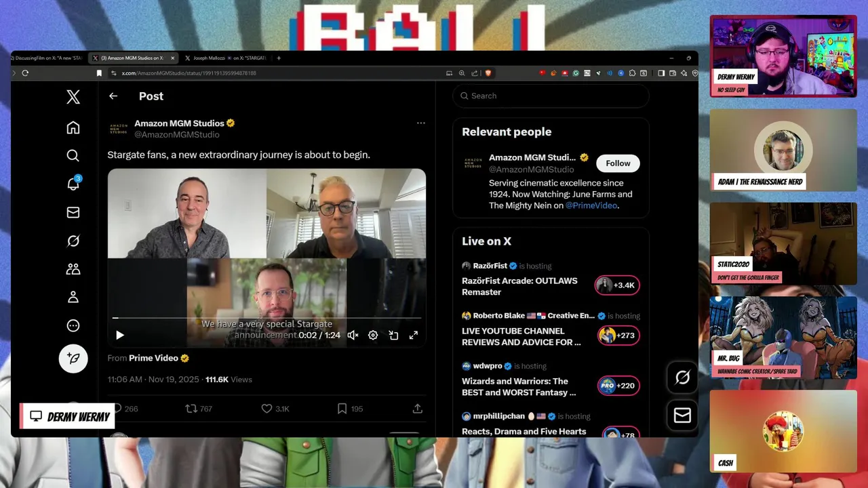Open Communities icon in sidebar
This screenshot has width=868, height=488.
click(73, 269)
